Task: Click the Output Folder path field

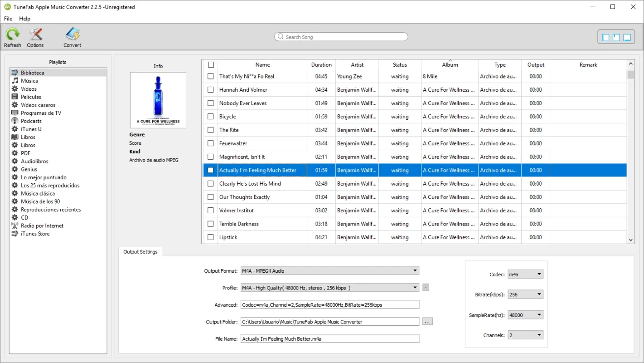Action: coord(330,322)
